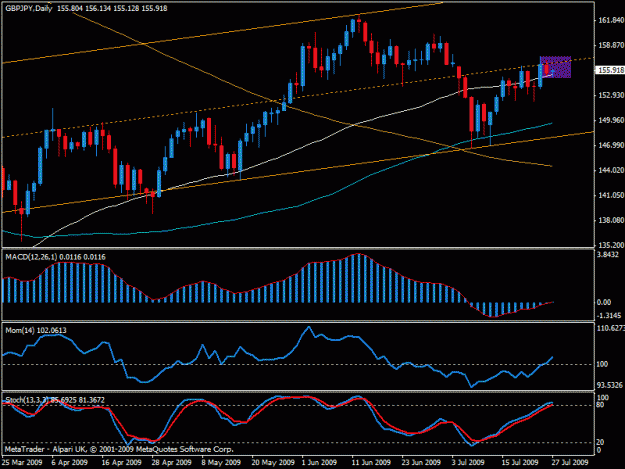Click the 23 Jun 2009 date label
This screenshot has width=625, height=469.
point(421,463)
